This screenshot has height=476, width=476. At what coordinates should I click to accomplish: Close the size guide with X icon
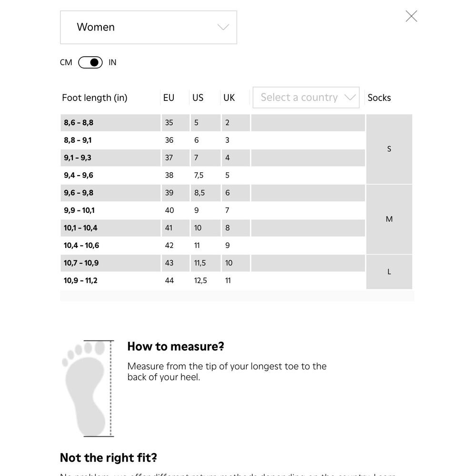click(411, 16)
